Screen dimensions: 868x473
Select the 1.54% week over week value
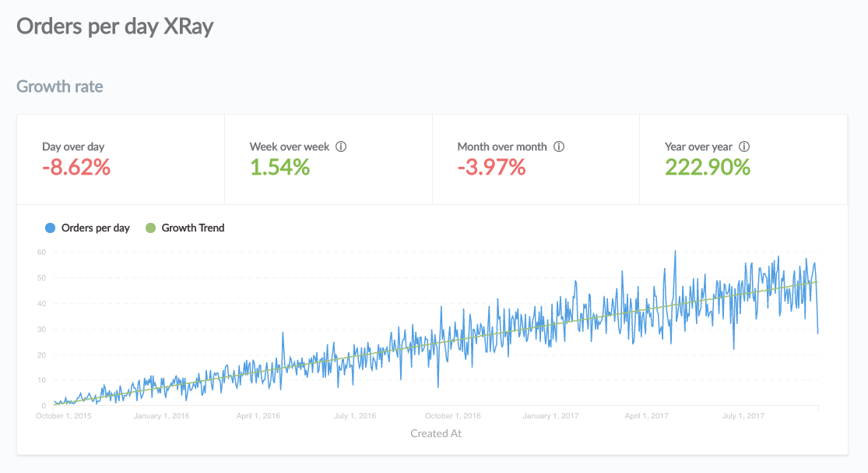279,168
